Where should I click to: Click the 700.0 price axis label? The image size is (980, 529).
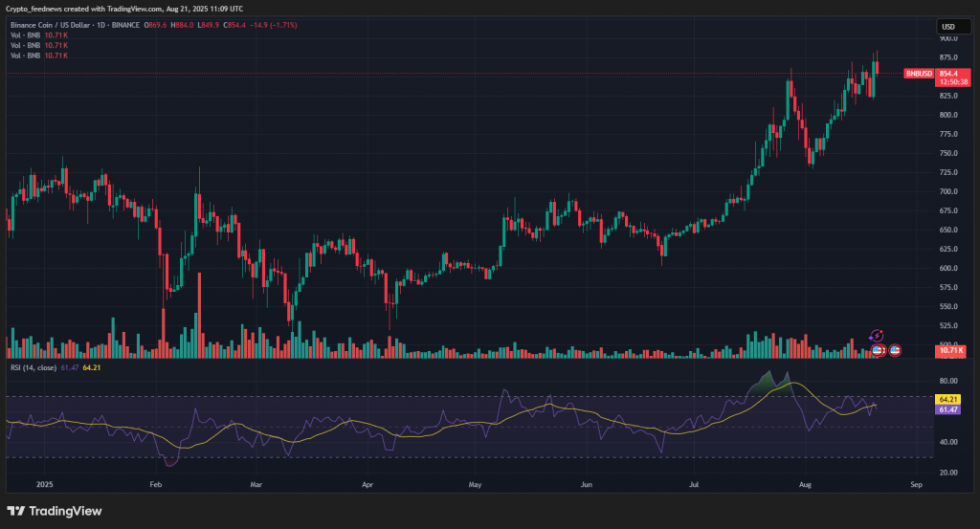(x=947, y=191)
